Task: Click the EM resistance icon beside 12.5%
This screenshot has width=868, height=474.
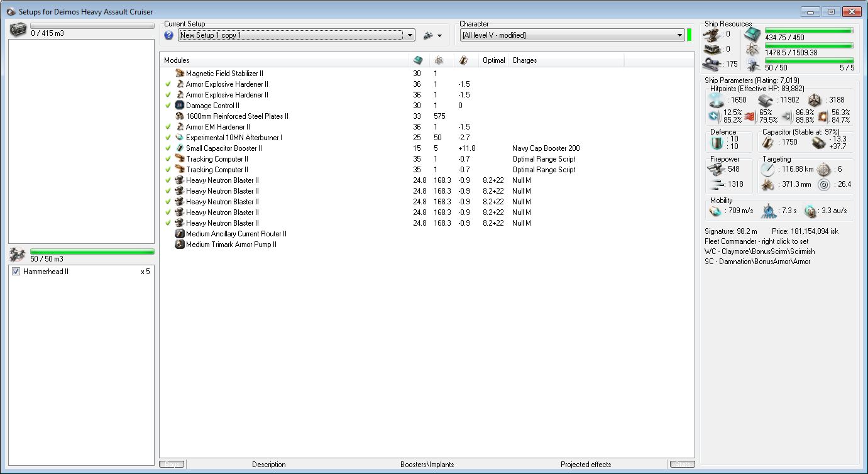Action: 713,116
